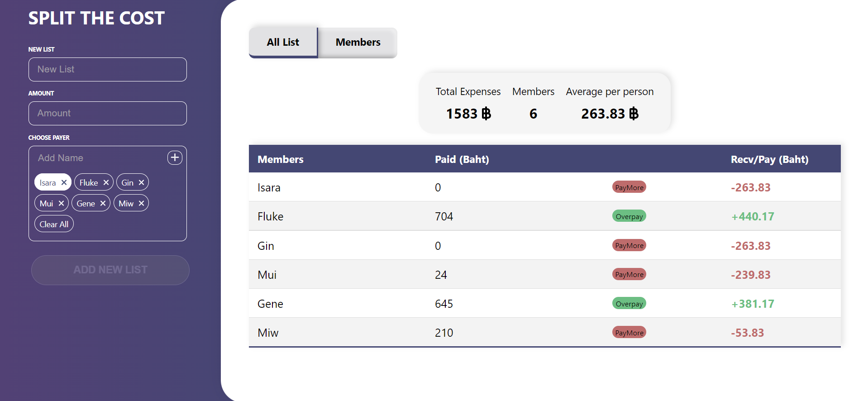Click the plus icon to add name
The height and width of the screenshot is (401, 868).
pos(175,158)
